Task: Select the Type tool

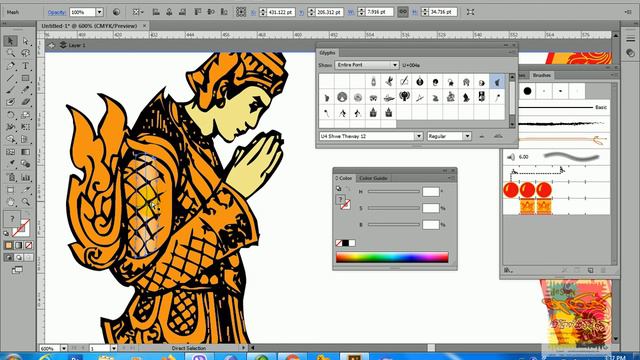Action: point(26,66)
